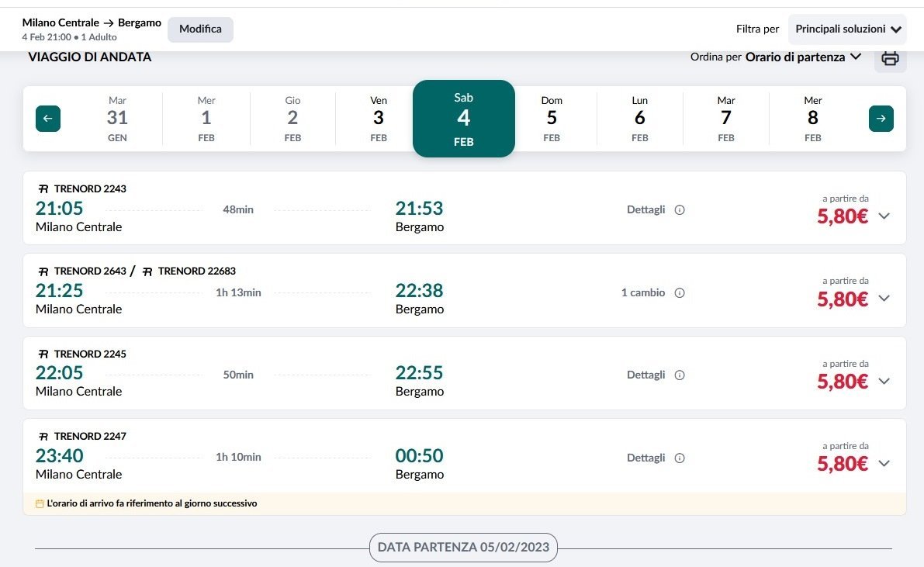
Task: Click the Modifica button
Action: 200,29
